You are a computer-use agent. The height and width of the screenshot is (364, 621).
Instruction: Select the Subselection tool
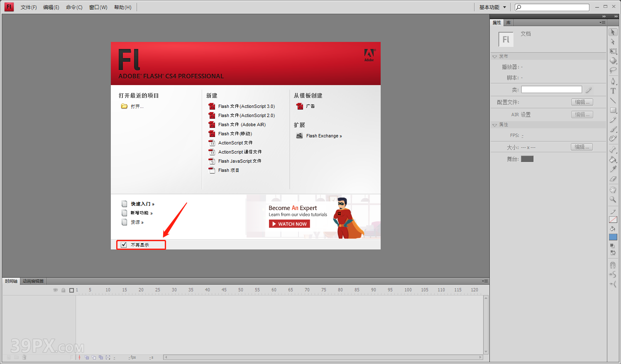[613, 42]
